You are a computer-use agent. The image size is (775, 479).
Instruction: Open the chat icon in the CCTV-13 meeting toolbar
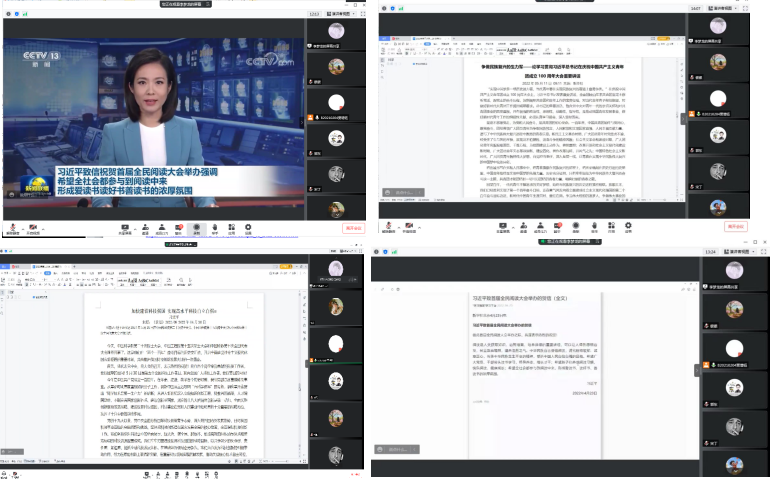coord(178,227)
